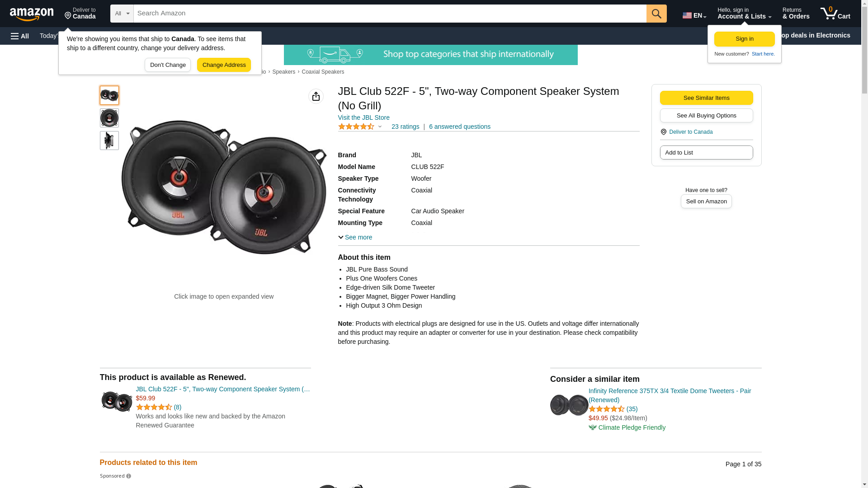Click the search magnifier button

click(x=656, y=14)
